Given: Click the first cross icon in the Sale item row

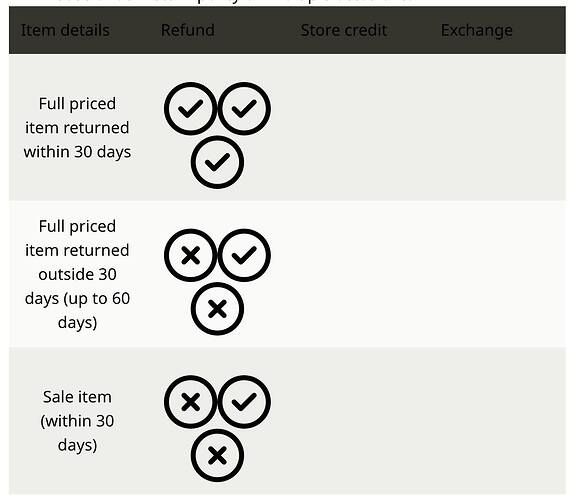Looking at the screenshot, I should 190,402.
